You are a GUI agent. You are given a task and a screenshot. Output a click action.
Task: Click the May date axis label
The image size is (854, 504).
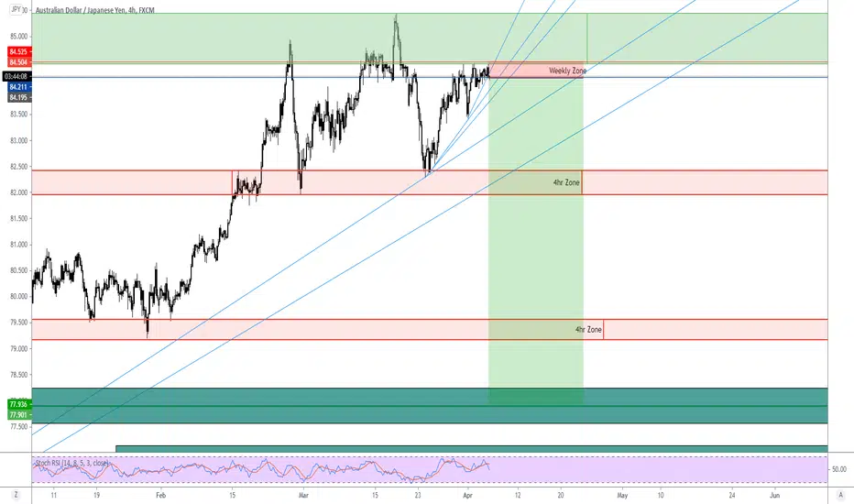tap(622, 495)
